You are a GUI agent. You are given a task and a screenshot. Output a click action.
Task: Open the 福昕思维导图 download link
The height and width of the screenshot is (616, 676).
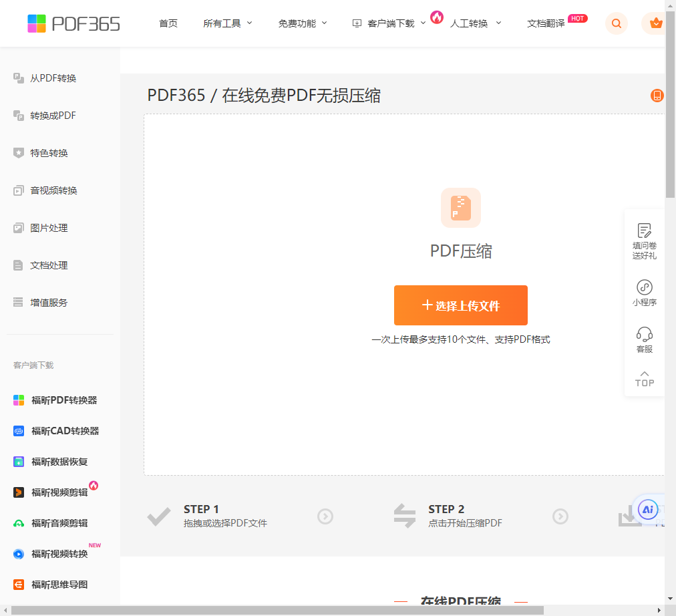pyautogui.click(x=59, y=585)
